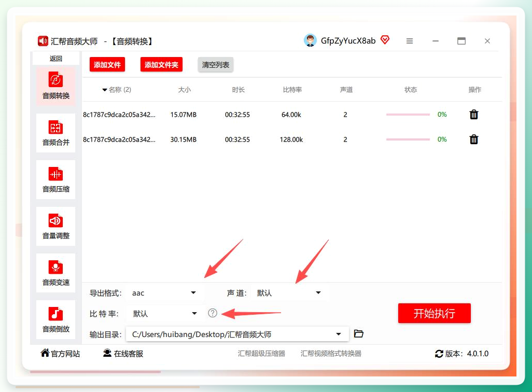The height and width of the screenshot is (392, 532).
Task: Open the 音频压缩 audio compress tool
Action: click(55, 179)
